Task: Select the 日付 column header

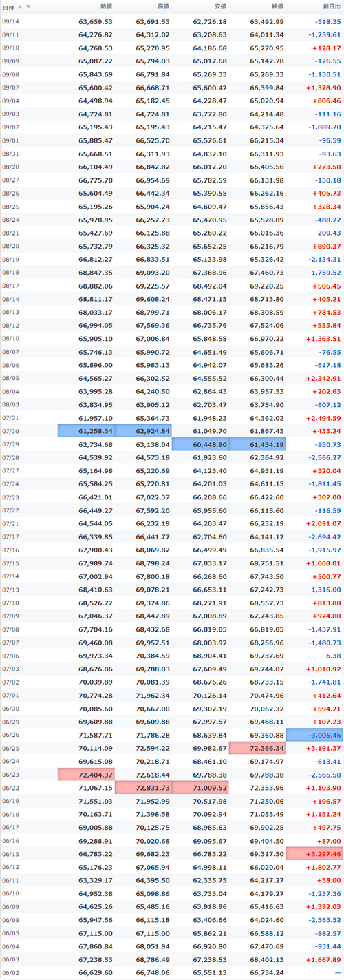Action: (x=7, y=6)
